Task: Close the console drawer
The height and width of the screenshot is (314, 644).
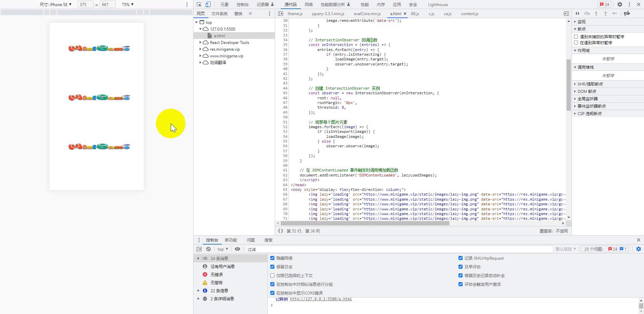Action: tap(639, 240)
